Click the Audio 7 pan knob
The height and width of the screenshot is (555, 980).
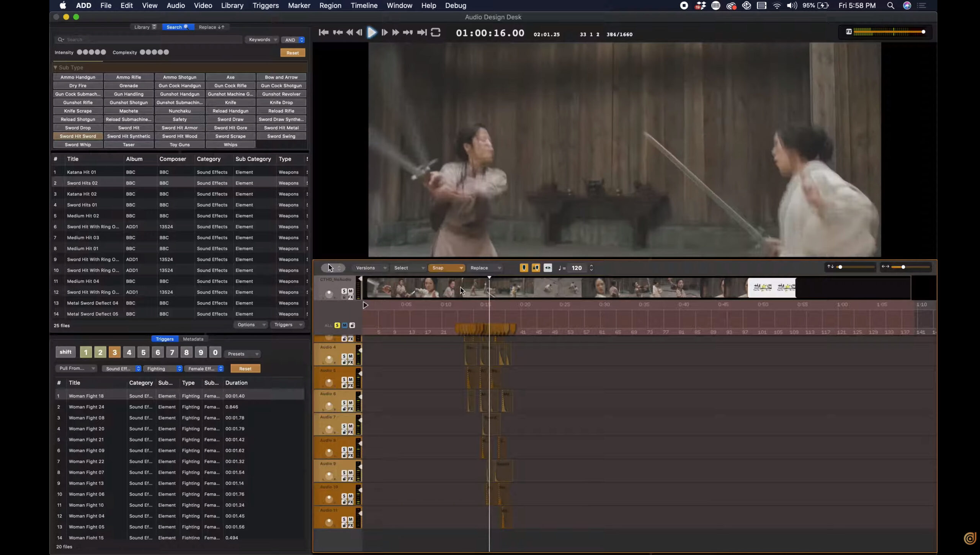pos(329,429)
